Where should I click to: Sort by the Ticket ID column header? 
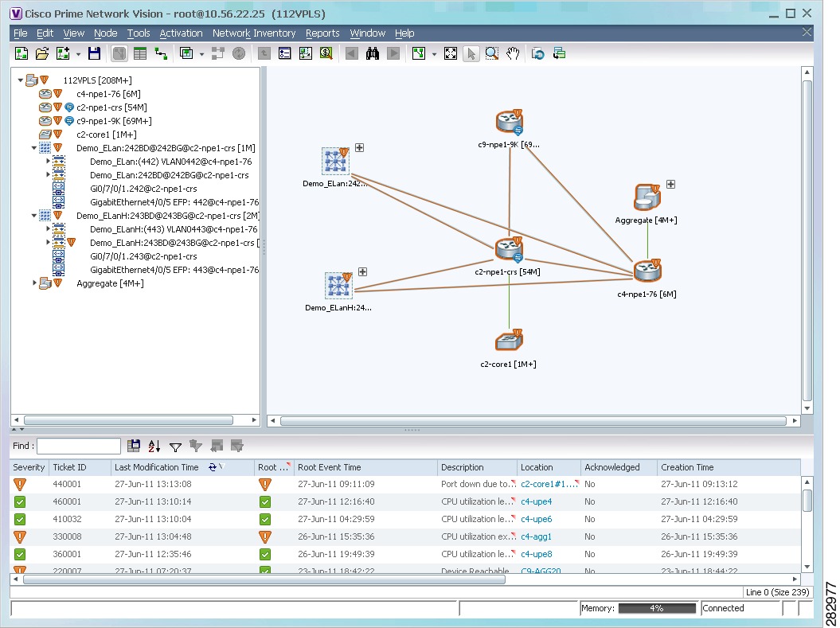[x=80, y=467]
